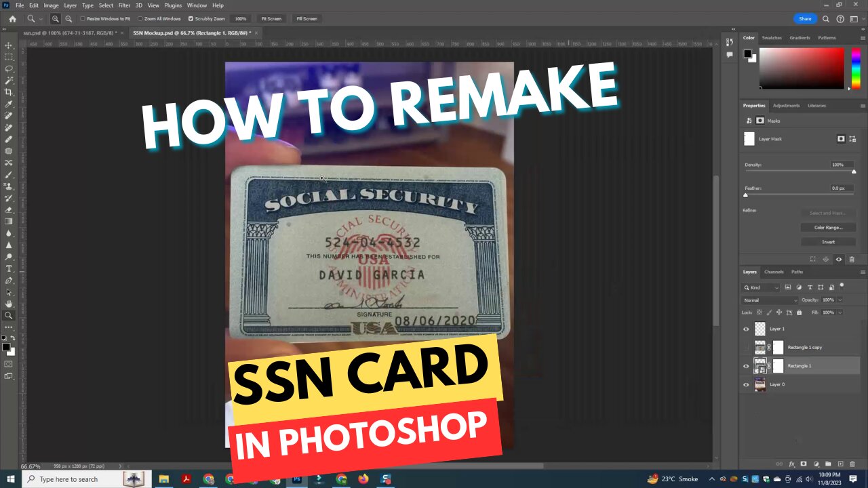Select the Crop tool
This screenshot has height=488, width=868.
[x=9, y=92]
